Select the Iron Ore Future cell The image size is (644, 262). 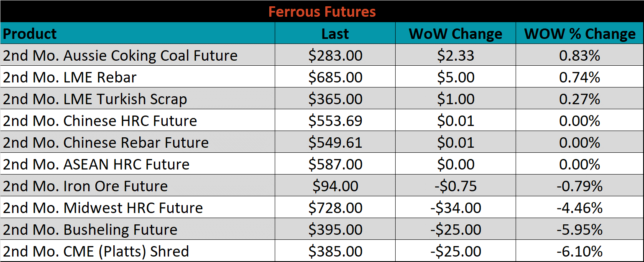[x=138, y=186]
